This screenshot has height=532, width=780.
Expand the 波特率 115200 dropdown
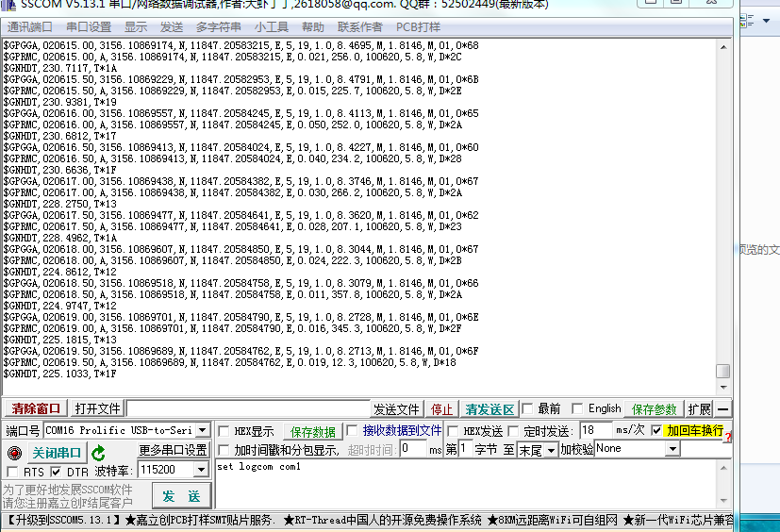click(x=201, y=470)
